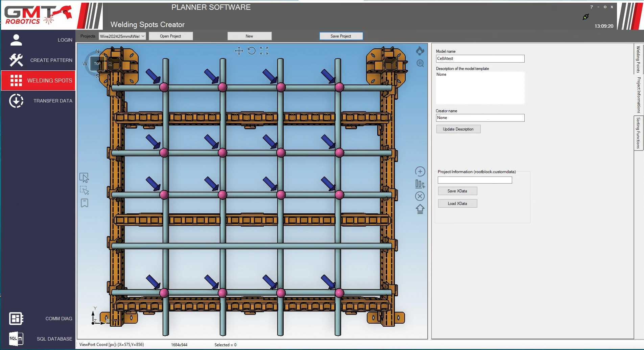
Task: Activate the rotate view tool
Action: coord(252,51)
